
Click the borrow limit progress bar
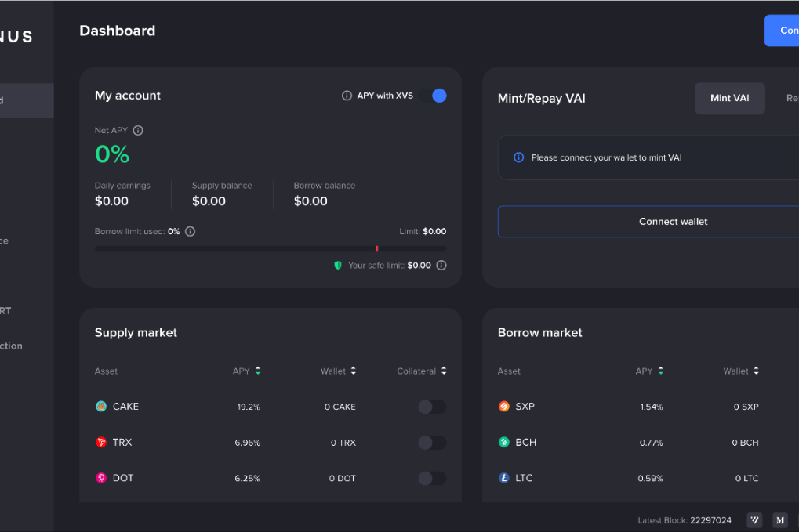pos(271,248)
